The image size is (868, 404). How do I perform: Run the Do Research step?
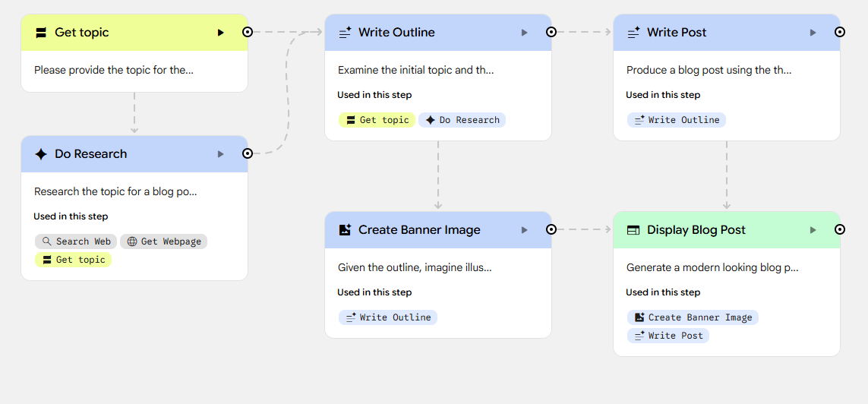[220, 154]
